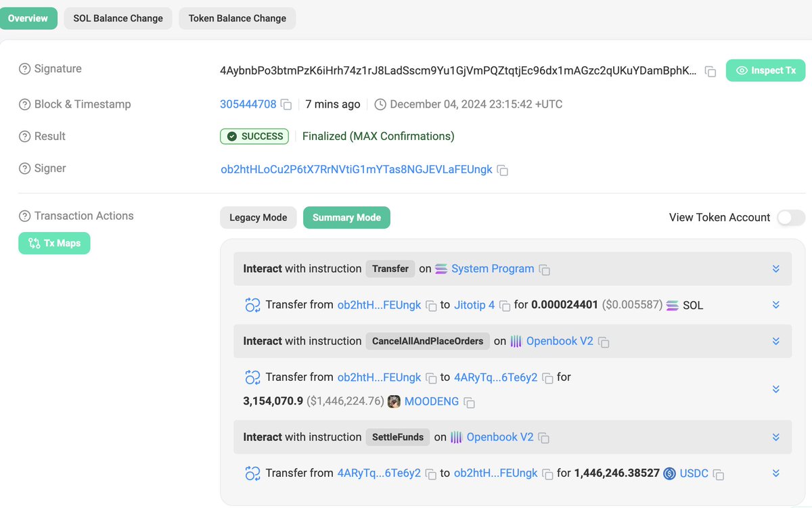The width and height of the screenshot is (812, 508).
Task: Copy sender address in SOL transfer row
Action: click(431, 306)
